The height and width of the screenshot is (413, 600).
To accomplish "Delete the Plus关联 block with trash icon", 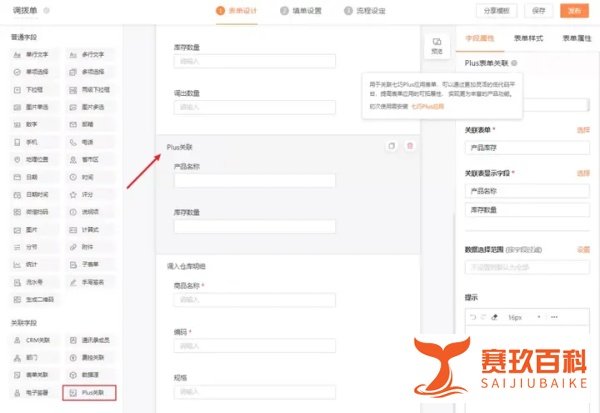I will 410,146.
